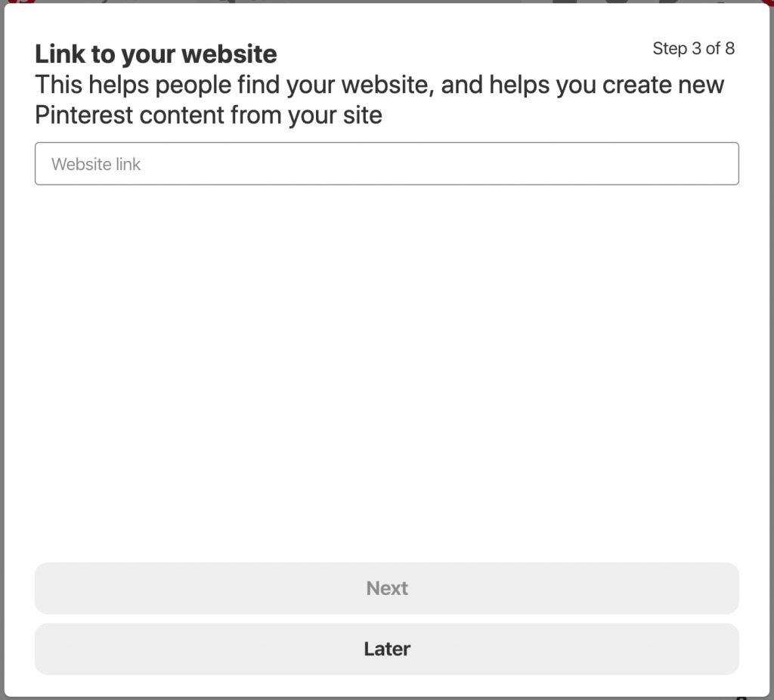Click the number 8 in the step counter
The width and height of the screenshot is (774, 700).
click(729, 48)
